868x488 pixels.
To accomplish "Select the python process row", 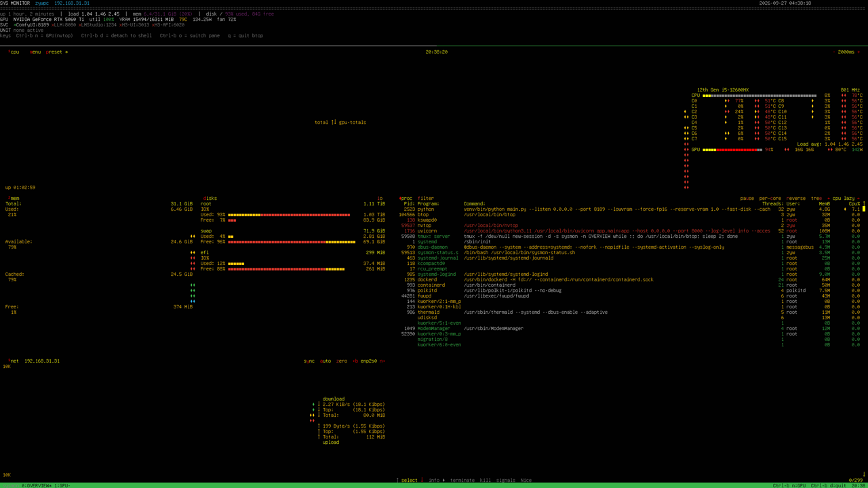I will [x=630, y=209].
